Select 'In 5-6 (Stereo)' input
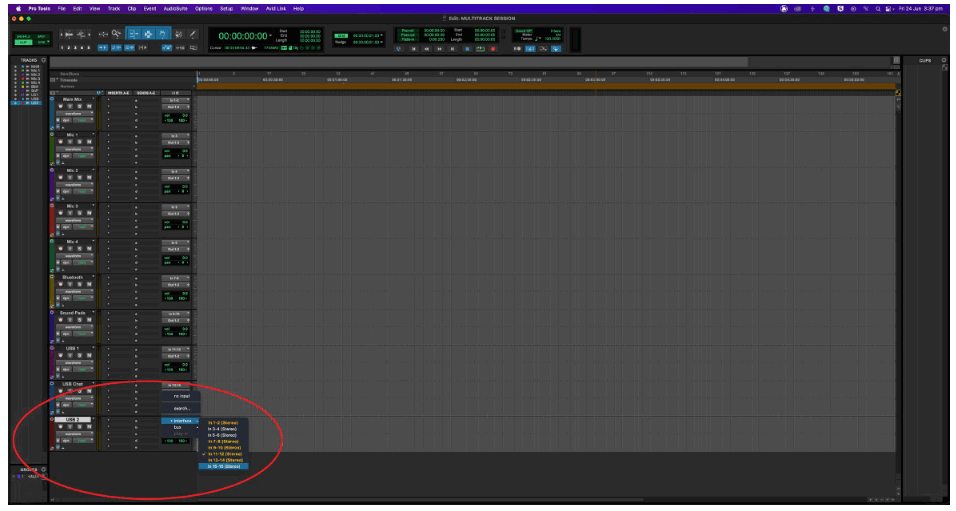956x511 pixels. pos(223,435)
